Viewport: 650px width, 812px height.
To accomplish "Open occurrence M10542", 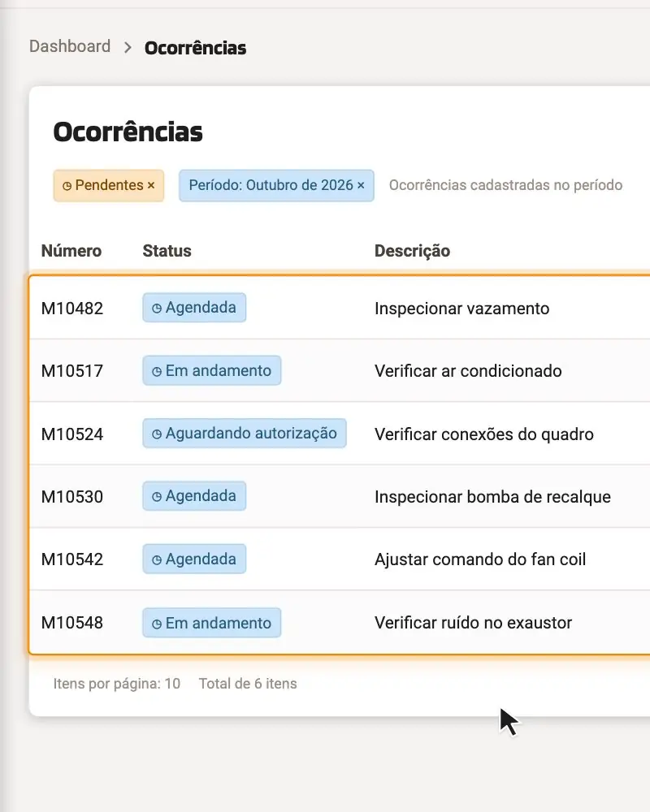I will (x=72, y=559).
